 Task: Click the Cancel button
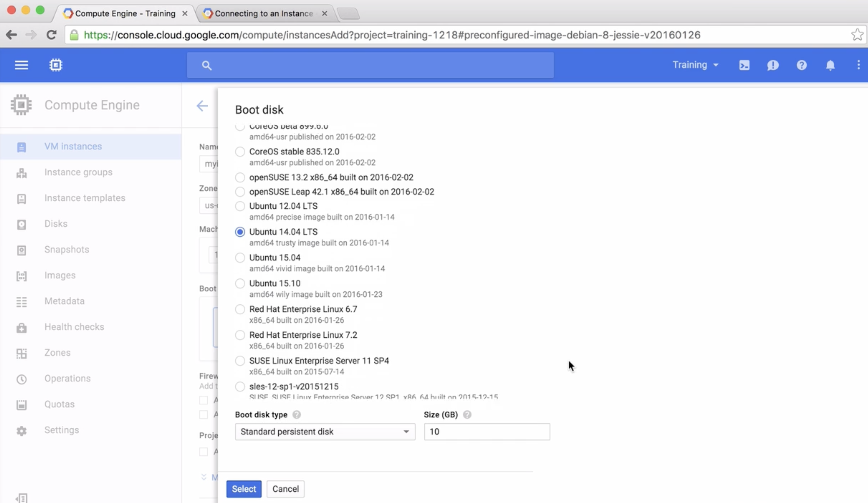[x=285, y=489]
